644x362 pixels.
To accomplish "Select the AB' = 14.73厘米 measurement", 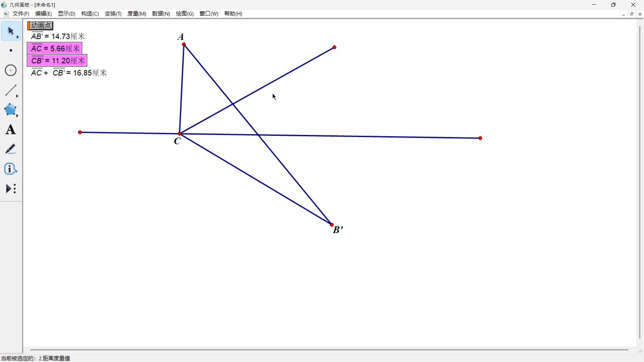I will click(58, 36).
